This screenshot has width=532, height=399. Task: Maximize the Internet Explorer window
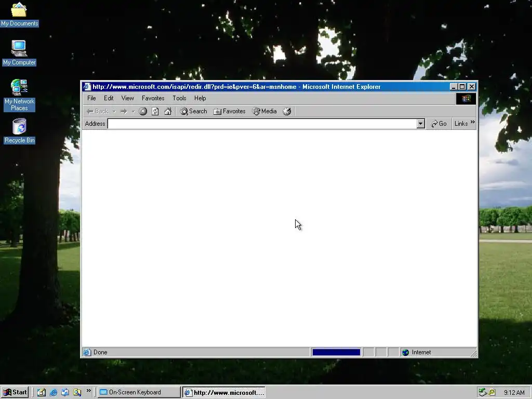click(462, 87)
